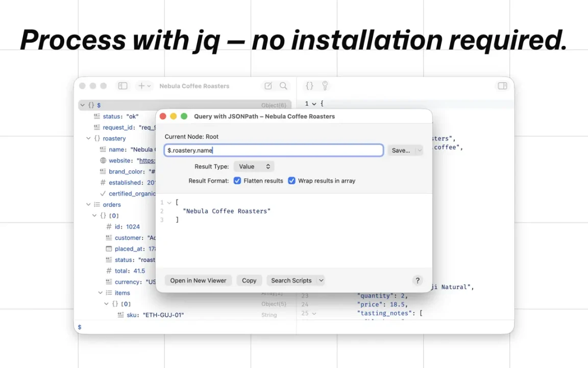The height and width of the screenshot is (368, 588).
Task: Collapse the orders array node
Action: (x=88, y=204)
